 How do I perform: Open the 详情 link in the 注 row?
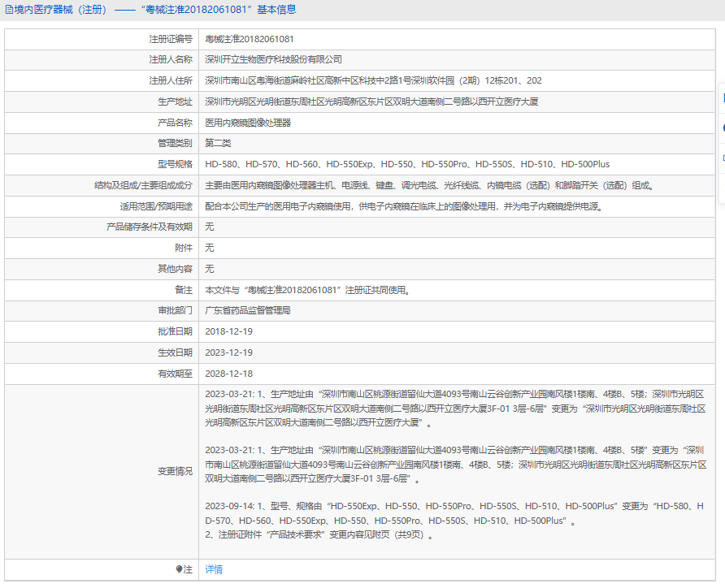point(214,569)
